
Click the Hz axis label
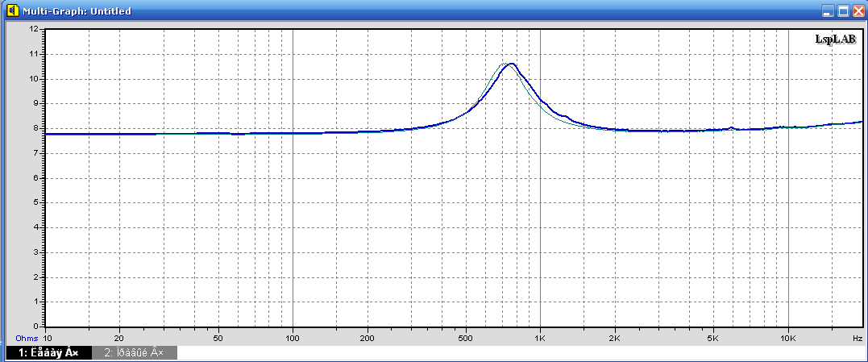[858, 338]
